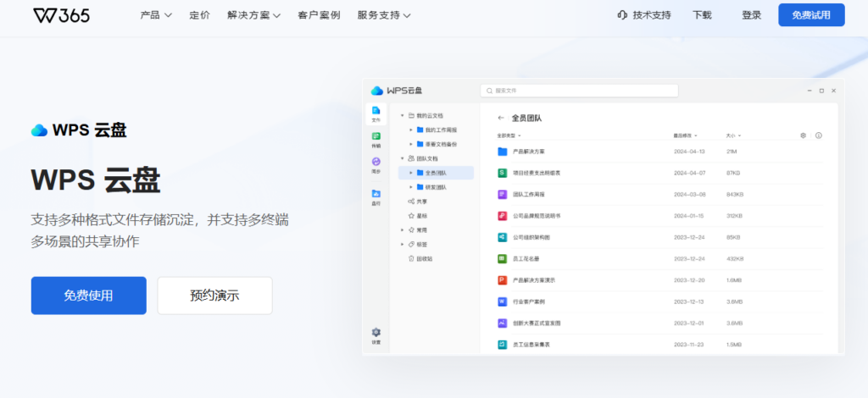Click the blue Word icon for 行业客户案例
The width and height of the screenshot is (868, 398).
click(503, 301)
